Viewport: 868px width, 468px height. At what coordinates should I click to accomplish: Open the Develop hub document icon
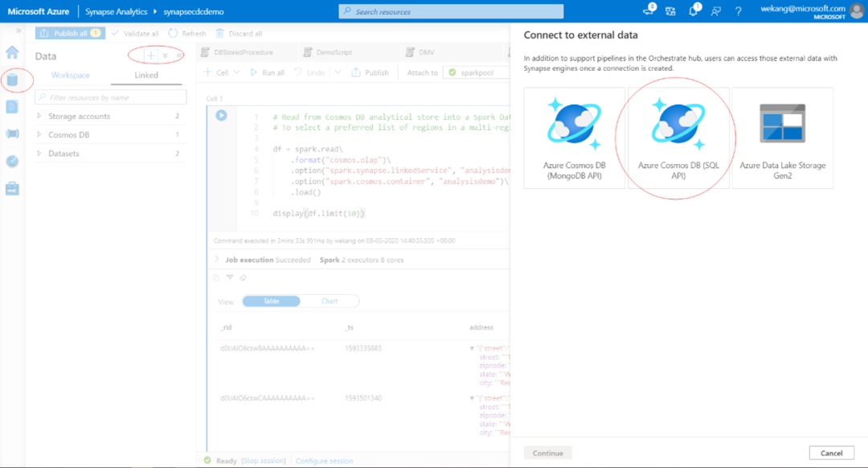tap(12, 106)
